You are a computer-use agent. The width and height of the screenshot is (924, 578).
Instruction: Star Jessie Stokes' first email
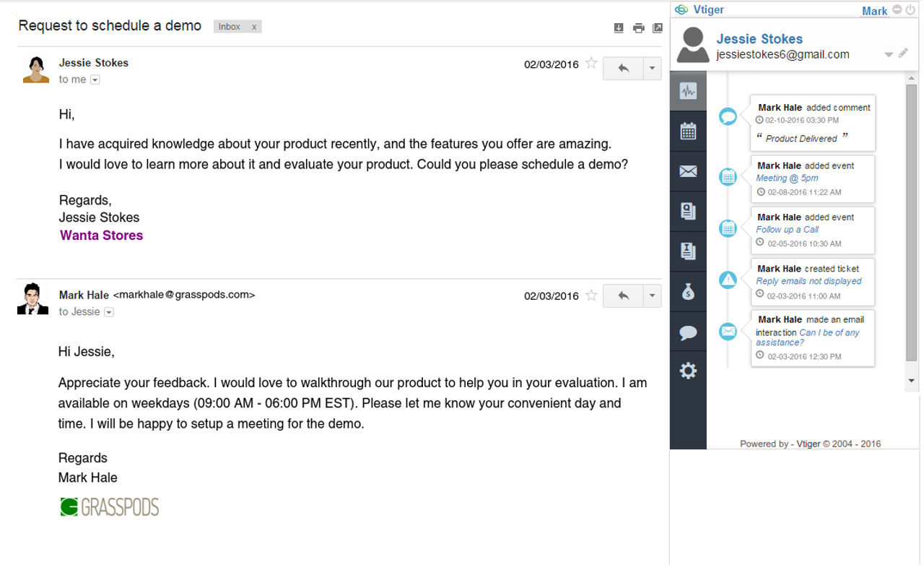(591, 64)
